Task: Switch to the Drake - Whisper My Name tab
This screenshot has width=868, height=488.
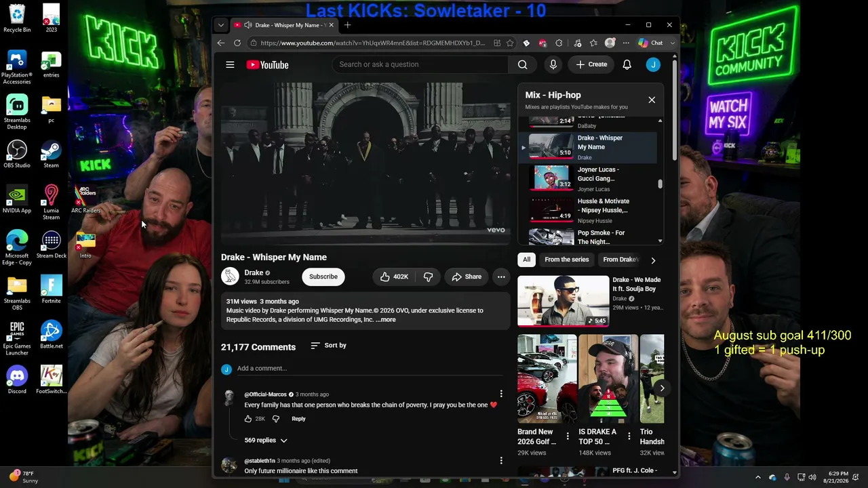Action: (283, 25)
